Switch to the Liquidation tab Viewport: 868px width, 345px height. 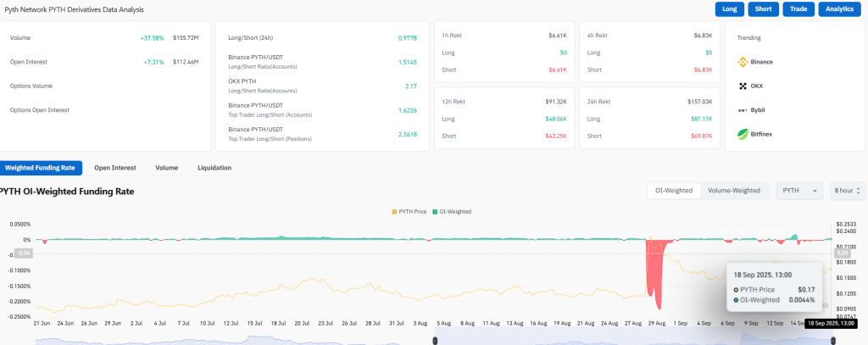214,168
